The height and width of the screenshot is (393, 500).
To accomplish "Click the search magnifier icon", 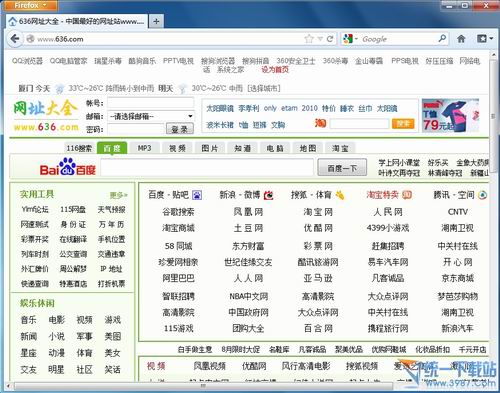I will pyautogui.click(x=442, y=39).
